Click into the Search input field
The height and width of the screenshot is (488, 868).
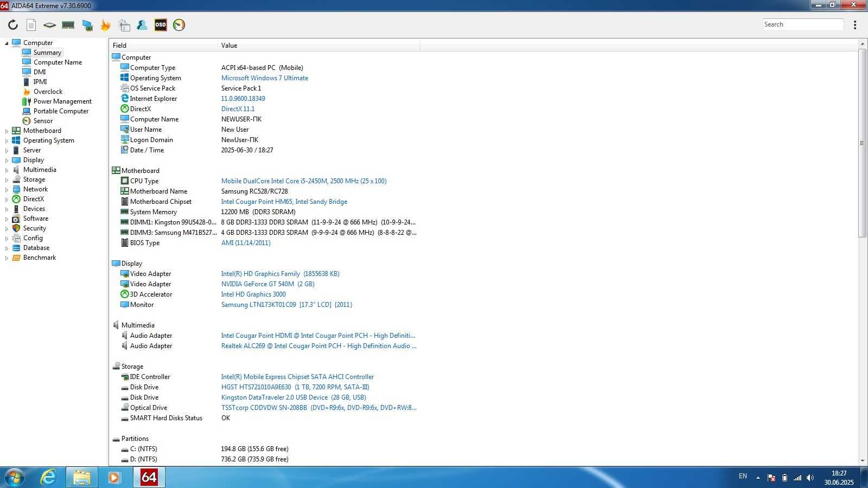(x=802, y=24)
